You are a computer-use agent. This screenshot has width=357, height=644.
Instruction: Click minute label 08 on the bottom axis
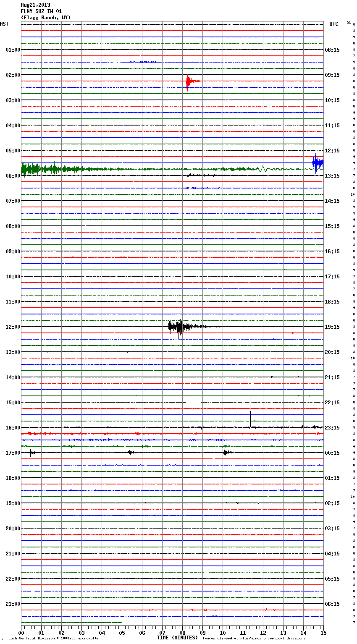pyautogui.click(x=182, y=633)
